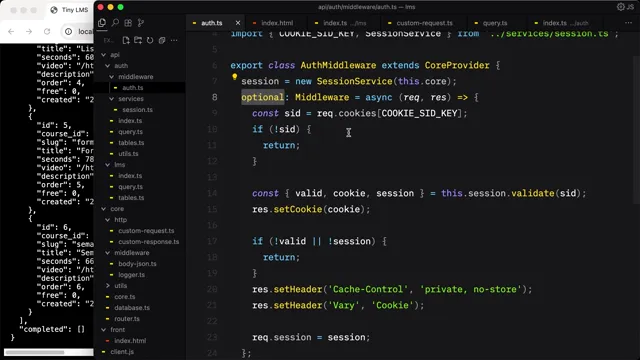Expand the utils folder
Screen dimensions: 640x360
click(120, 286)
